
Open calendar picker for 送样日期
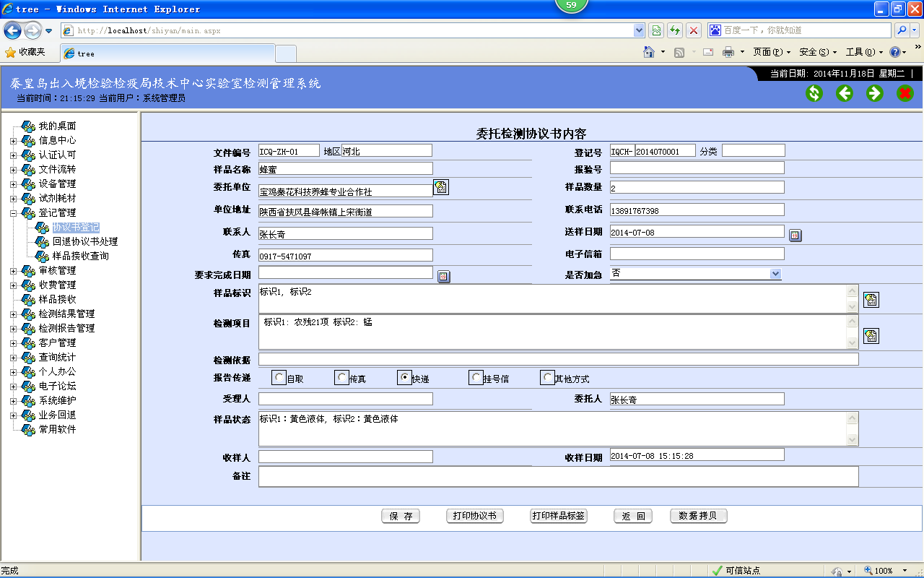795,236
